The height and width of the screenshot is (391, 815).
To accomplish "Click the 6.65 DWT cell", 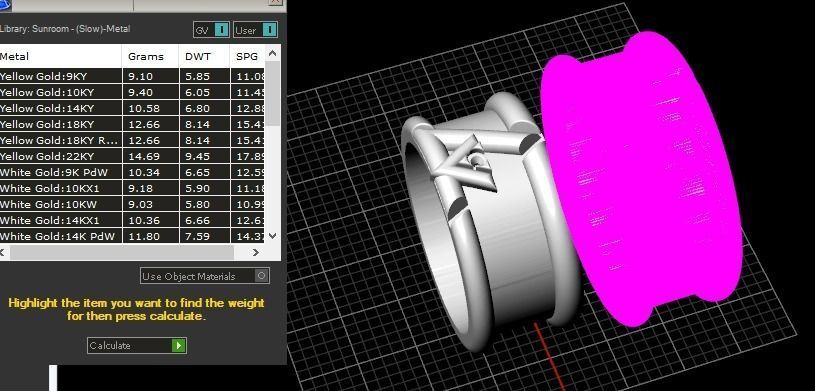I will (x=204, y=172).
